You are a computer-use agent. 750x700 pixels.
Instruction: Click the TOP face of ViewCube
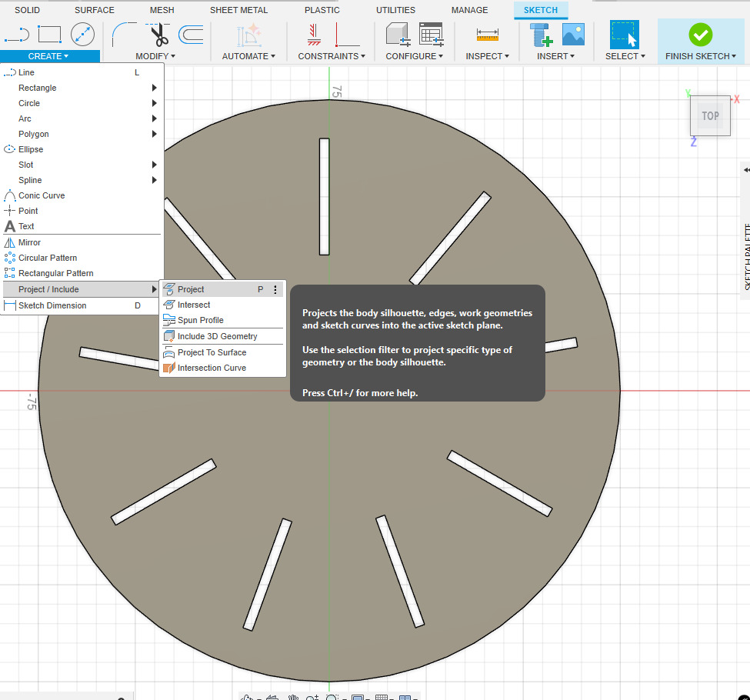pos(710,116)
